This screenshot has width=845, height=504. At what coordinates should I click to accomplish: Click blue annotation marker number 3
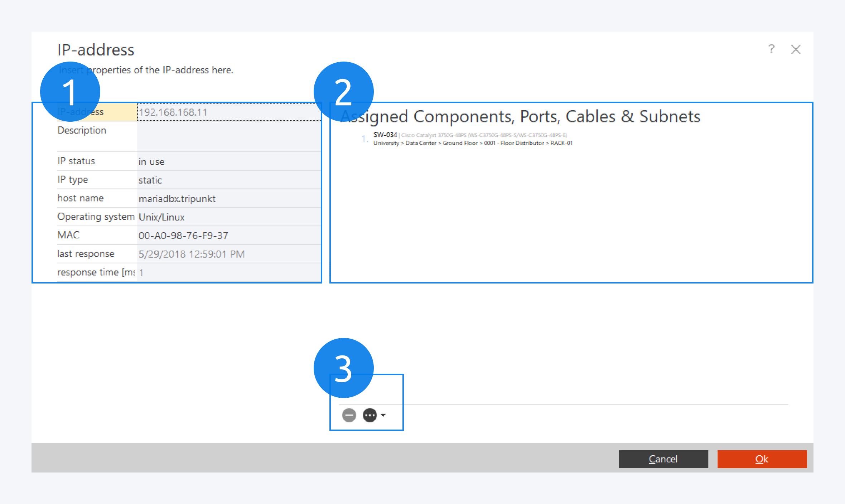point(343,368)
